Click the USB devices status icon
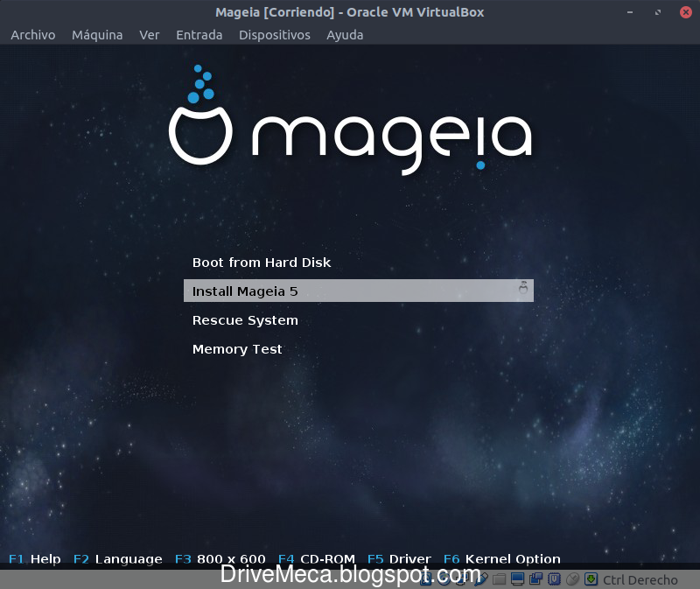The width and height of the screenshot is (700, 589). point(479,579)
